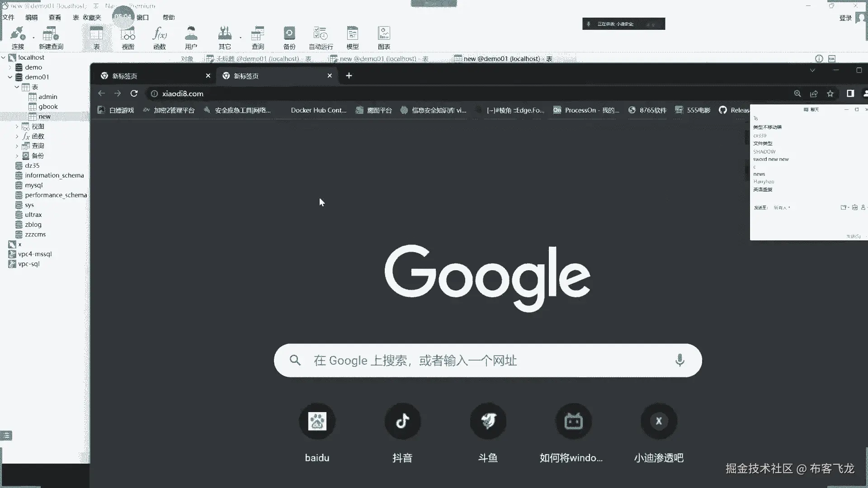Expand the demo database node
The image size is (868, 488).
click(x=10, y=67)
